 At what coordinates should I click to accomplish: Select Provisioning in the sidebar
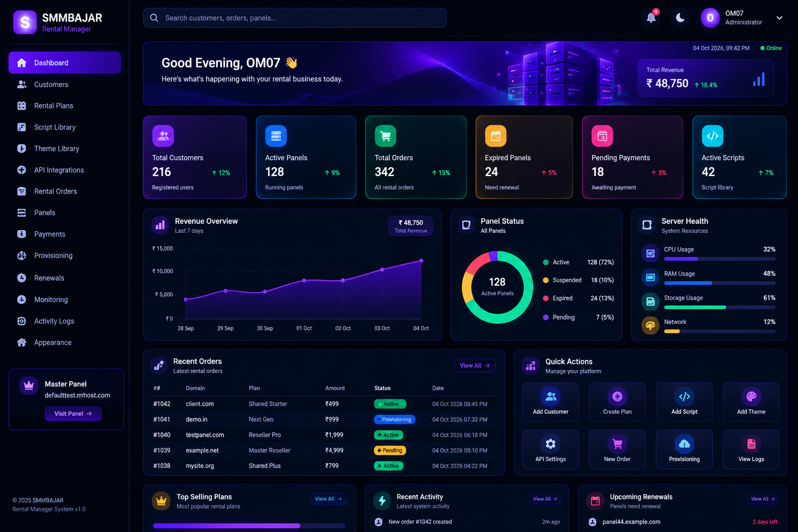coord(64,256)
